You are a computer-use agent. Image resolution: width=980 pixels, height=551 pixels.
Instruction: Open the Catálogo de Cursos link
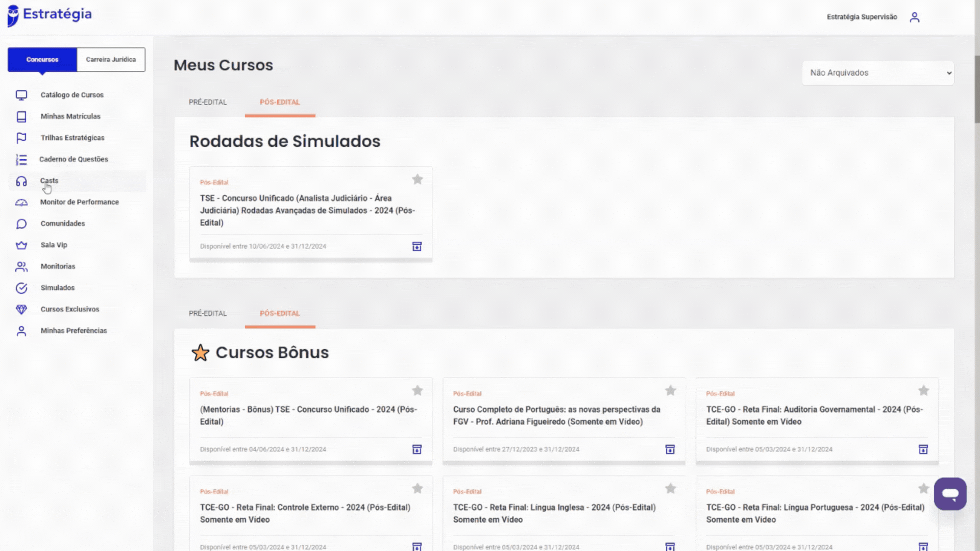(x=72, y=95)
